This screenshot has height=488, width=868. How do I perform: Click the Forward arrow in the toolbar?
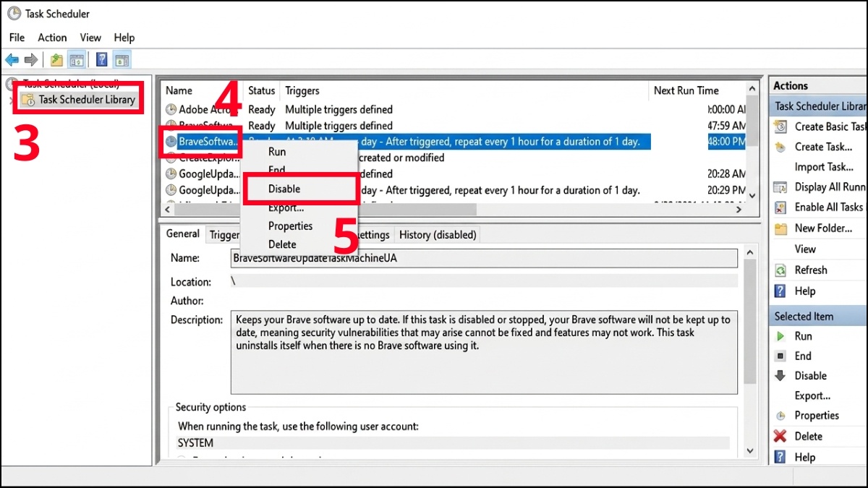(x=31, y=60)
